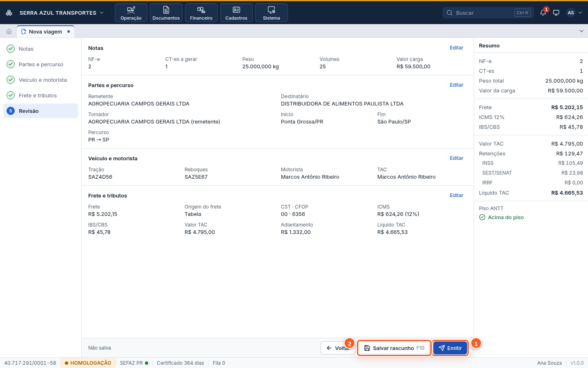Open the Financeiro module

[201, 13]
